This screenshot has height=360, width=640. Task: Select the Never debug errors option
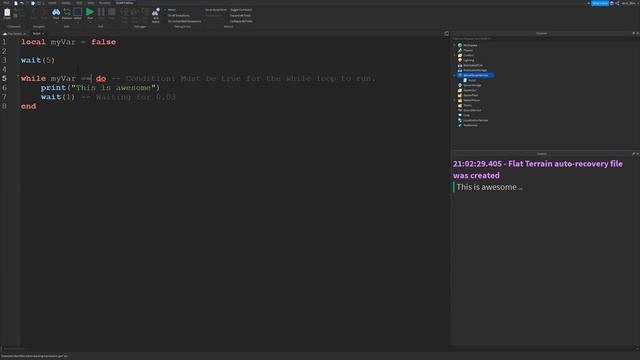[x=171, y=10]
